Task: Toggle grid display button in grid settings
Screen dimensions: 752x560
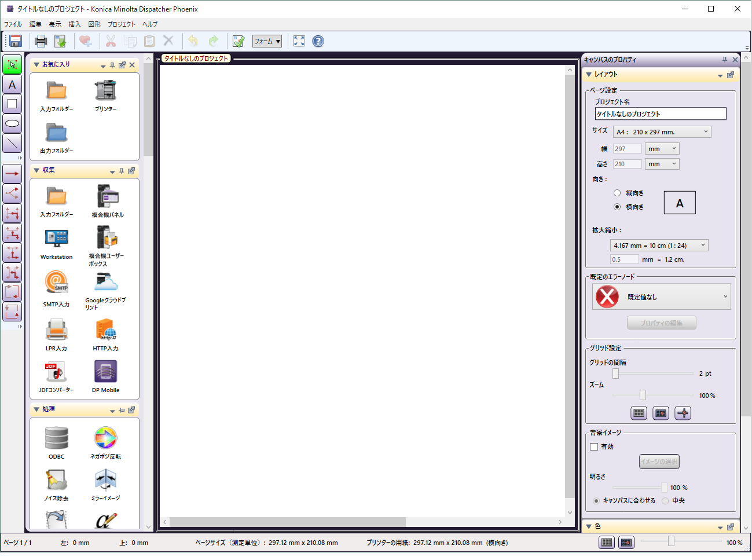Action: 639,413
